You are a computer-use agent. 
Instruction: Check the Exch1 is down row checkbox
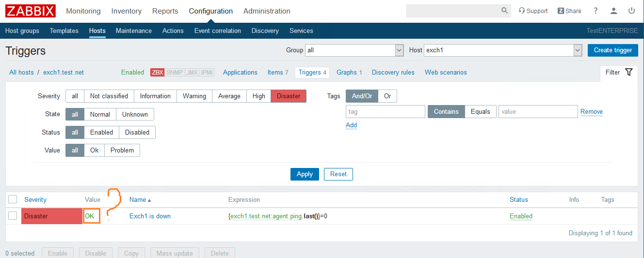tap(13, 216)
